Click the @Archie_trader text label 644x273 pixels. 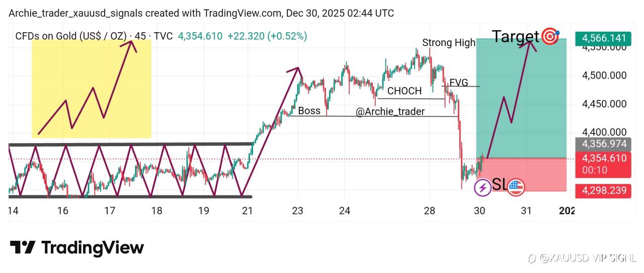click(390, 112)
